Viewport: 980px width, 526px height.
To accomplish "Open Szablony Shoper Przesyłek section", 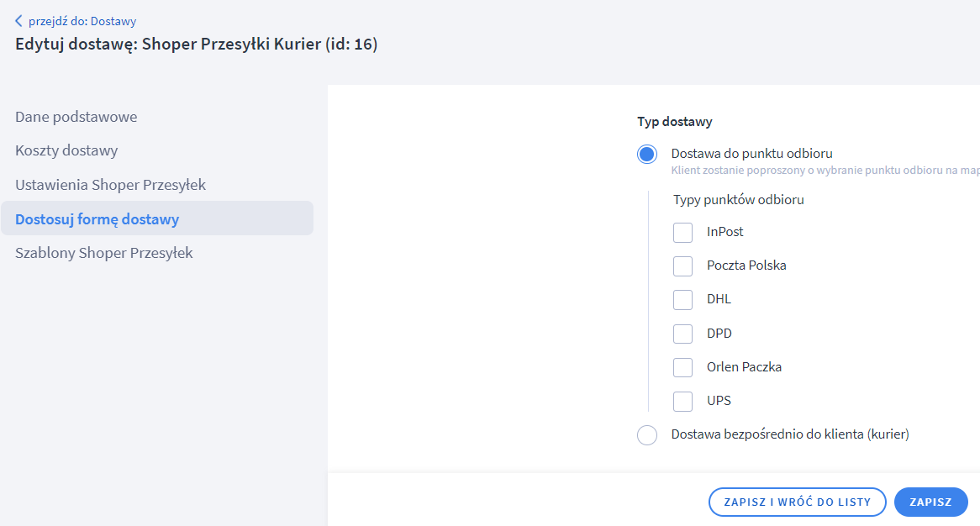I will click(x=104, y=253).
